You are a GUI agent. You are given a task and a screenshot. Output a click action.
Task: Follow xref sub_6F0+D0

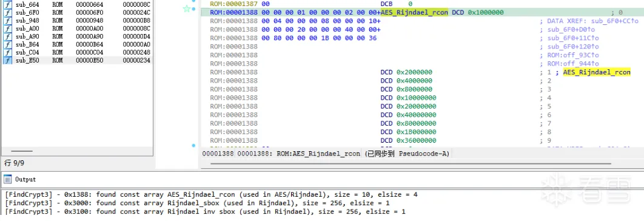click(x=571, y=29)
